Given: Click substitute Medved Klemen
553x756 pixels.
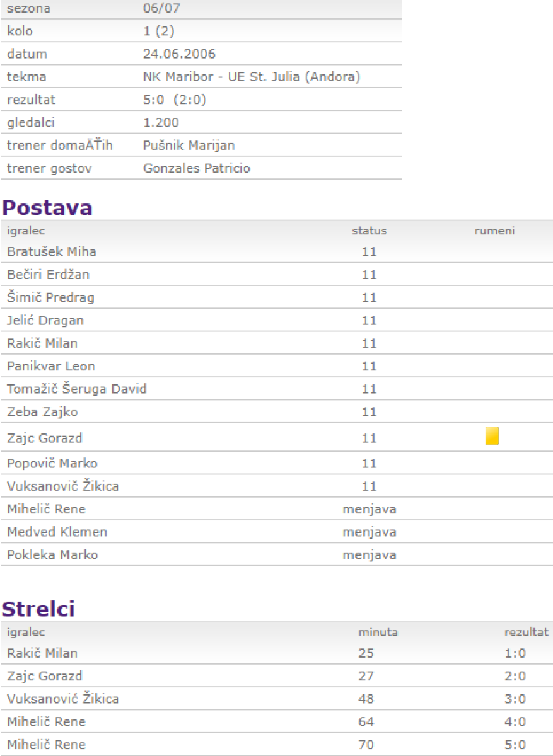Looking at the screenshot, I should pos(57,532).
